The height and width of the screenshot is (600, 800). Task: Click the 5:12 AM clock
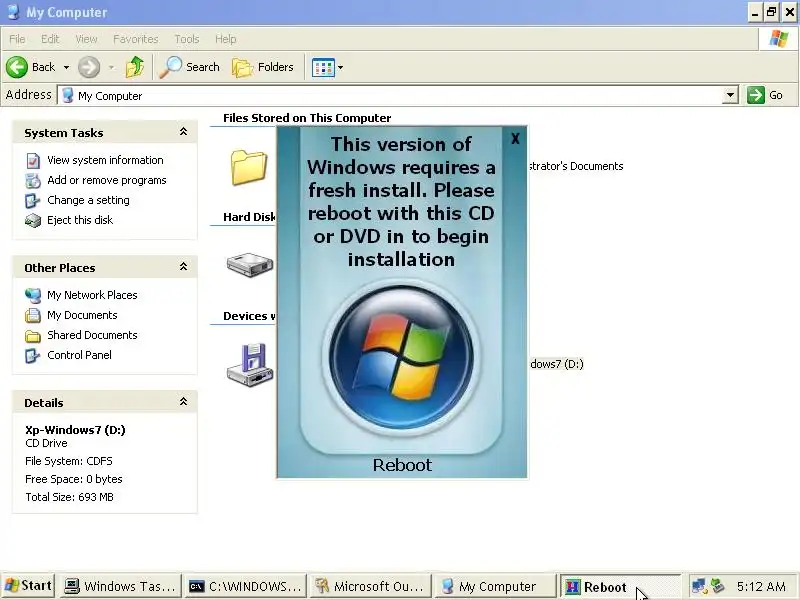pyautogui.click(x=761, y=586)
